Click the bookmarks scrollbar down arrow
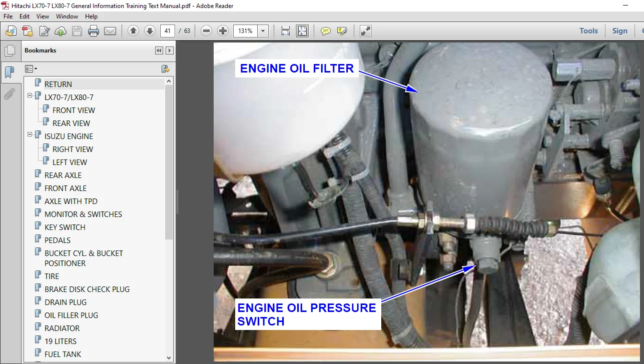 coord(169,357)
